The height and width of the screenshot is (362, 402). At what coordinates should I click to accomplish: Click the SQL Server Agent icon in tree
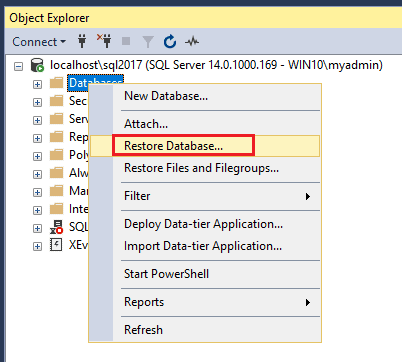click(x=56, y=227)
